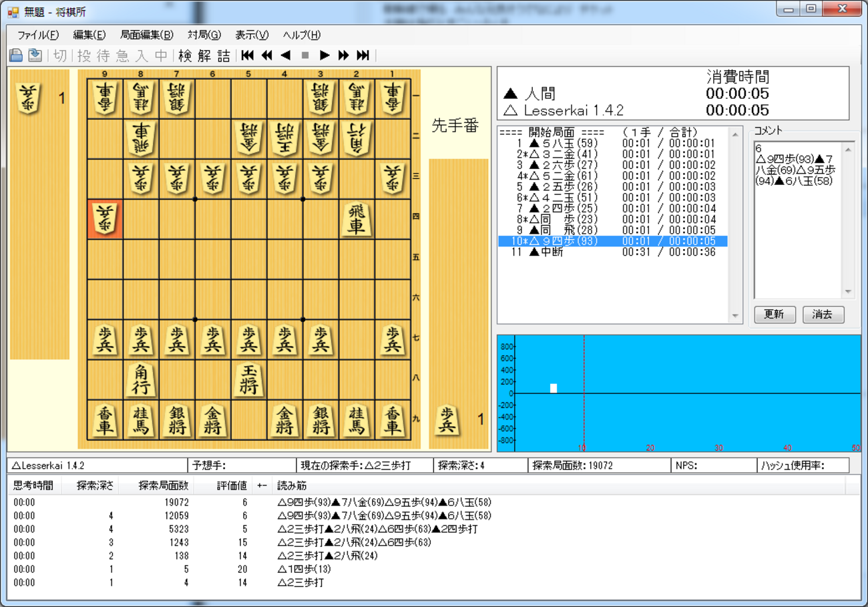Select the black pawn on square 1七
This screenshot has width=868, height=607.
(x=393, y=339)
